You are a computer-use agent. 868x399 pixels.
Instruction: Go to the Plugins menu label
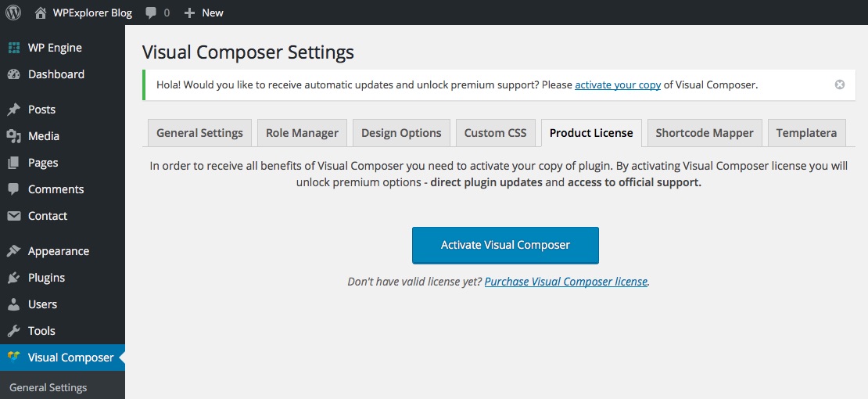pos(46,278)
